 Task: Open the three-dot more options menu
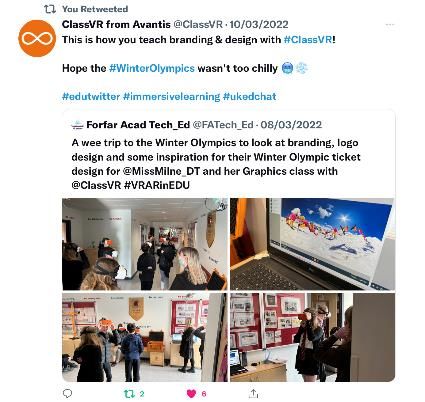tap(390, 25)
